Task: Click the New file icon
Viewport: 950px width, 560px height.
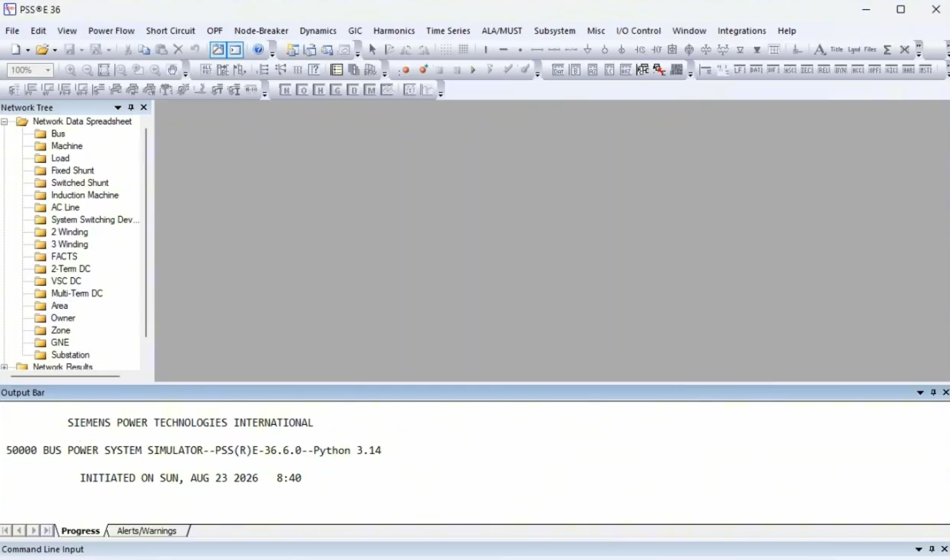Action: click(x=16, y=50)
